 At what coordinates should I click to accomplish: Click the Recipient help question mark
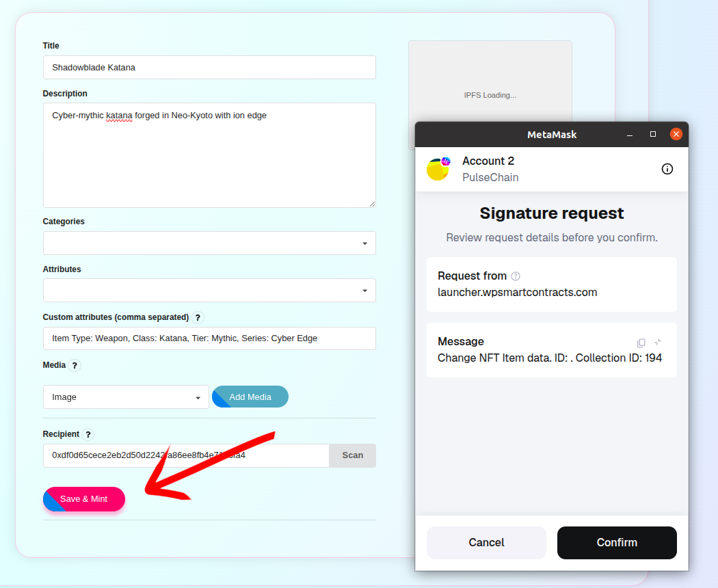[88, 434]
